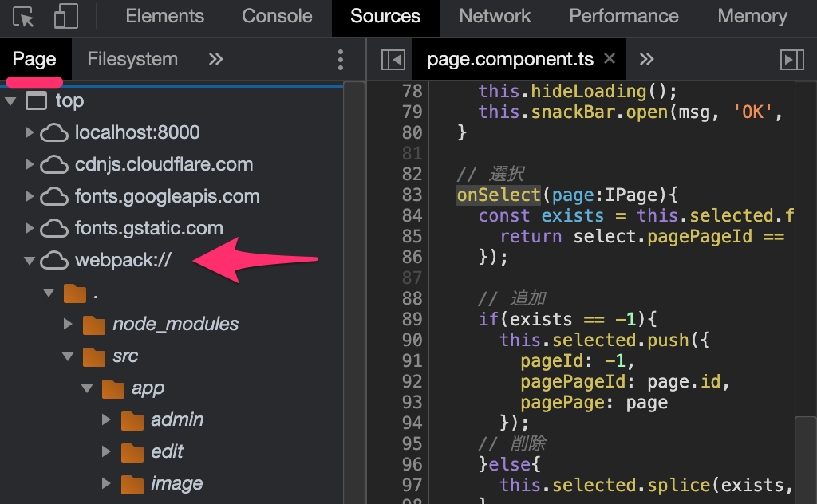Set breakpoint on line number 83
The image size is (817, 504).
pos(412,195)
